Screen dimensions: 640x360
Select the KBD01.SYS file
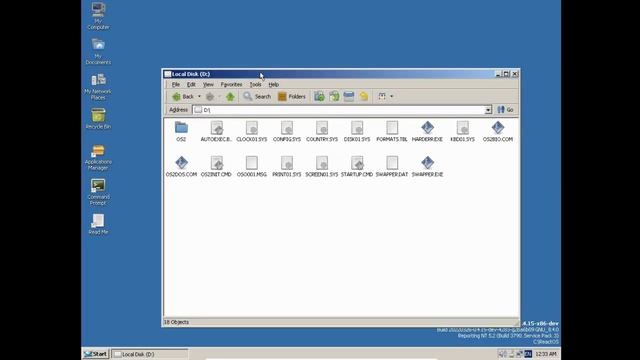click(462, 131)
